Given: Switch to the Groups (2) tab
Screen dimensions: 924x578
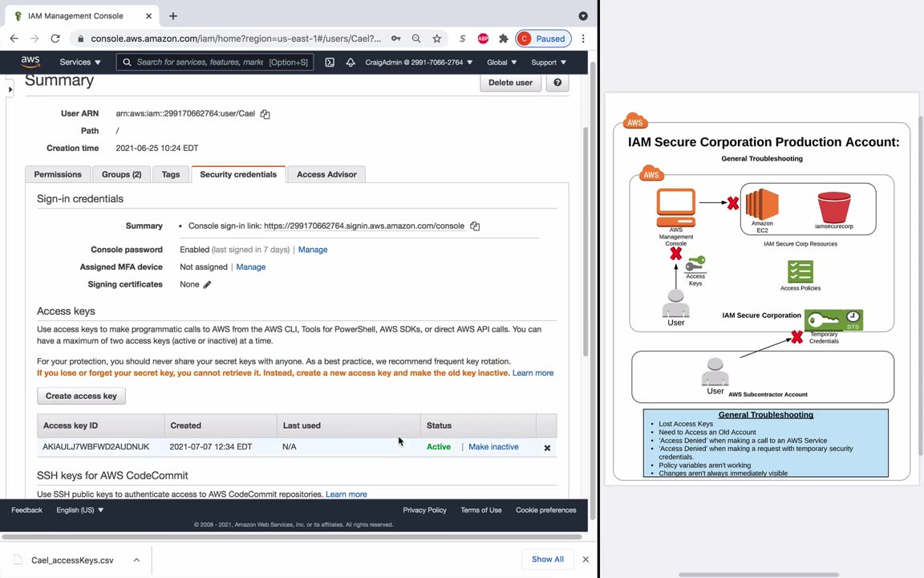Looking at the screenshot, I should (121, 174).
